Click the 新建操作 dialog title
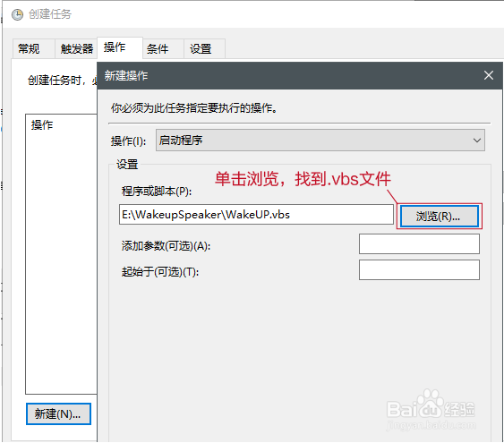The image size is (504, 443). point(126,76)
